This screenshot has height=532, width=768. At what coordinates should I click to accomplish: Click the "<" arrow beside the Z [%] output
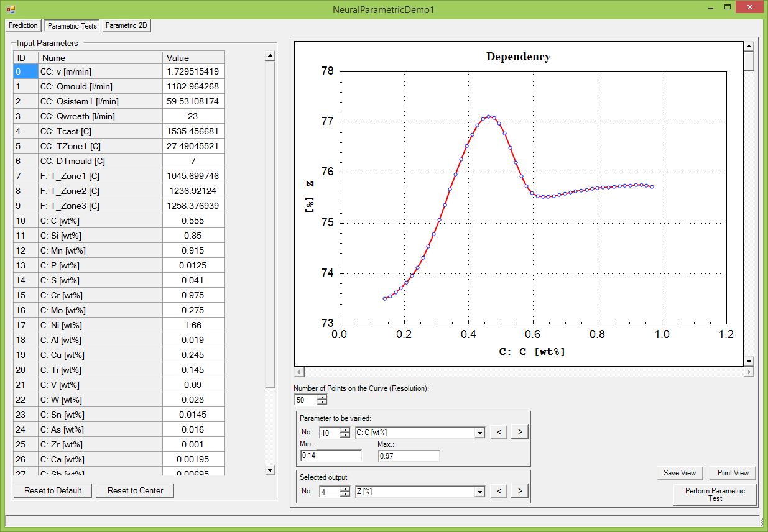point(498,491)
